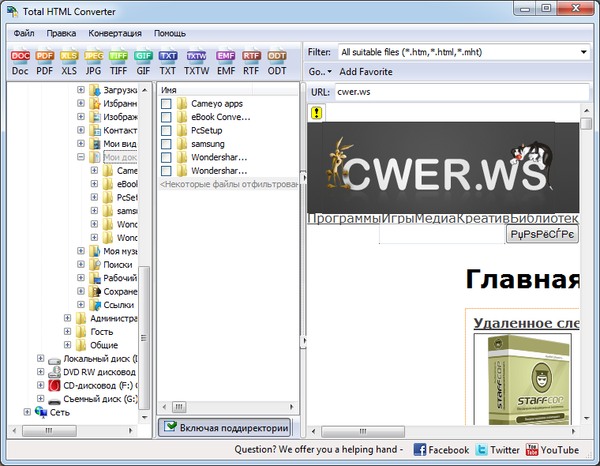Click Add Favorite
600x466 pixels.
366,72
